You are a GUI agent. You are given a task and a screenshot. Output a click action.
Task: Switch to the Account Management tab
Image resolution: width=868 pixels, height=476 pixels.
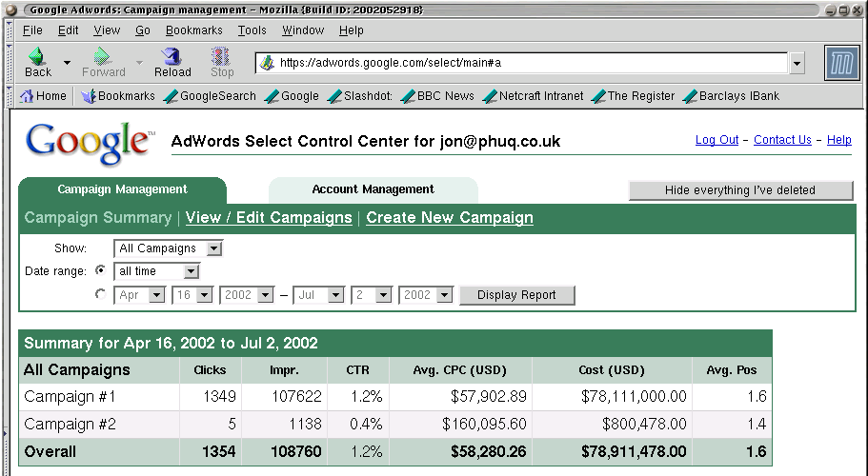(373, 189)
